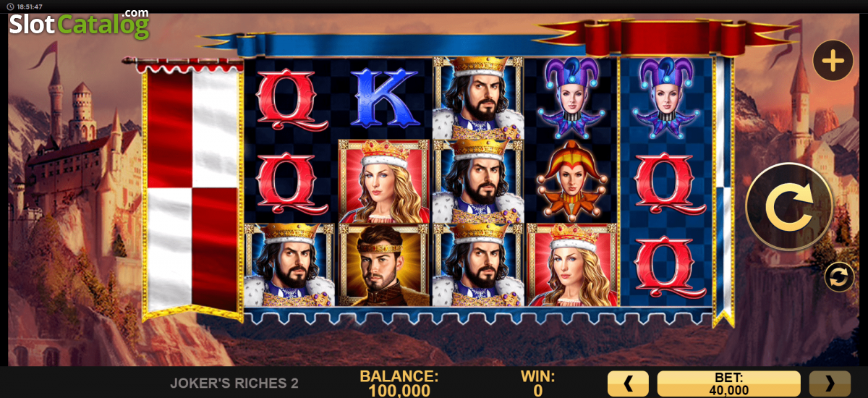Click the Joker's Riches 2 title text
The image size is (868, 398).
point(234,384)
